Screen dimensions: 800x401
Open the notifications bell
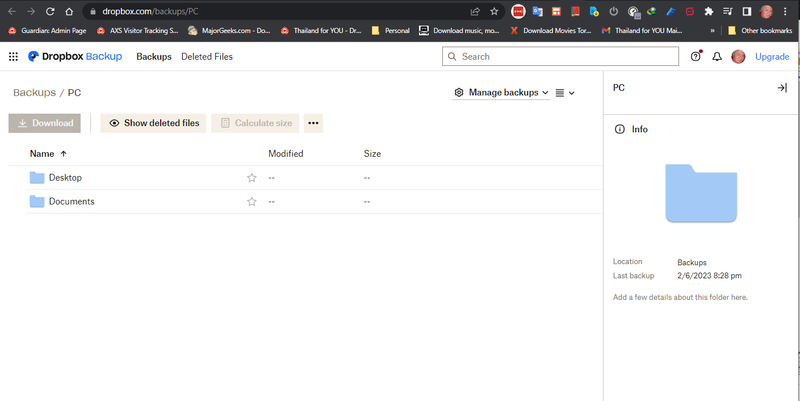pyautogui.click(x=717, y=57)
